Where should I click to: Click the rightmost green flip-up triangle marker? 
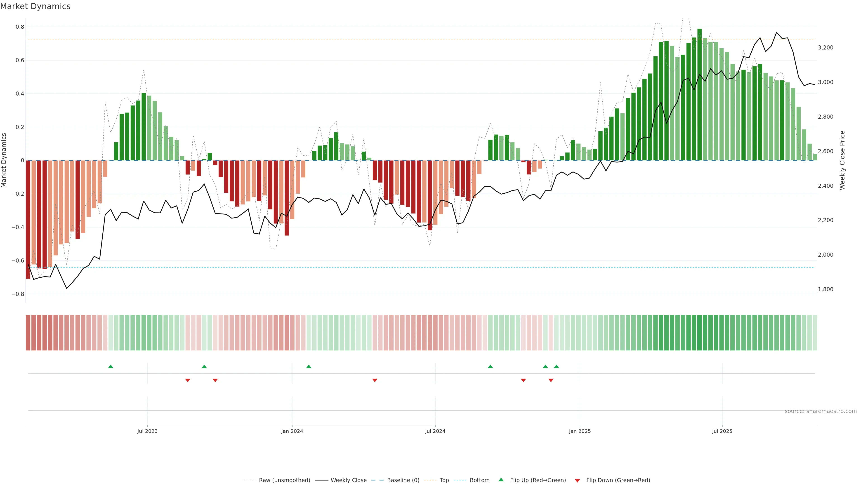pyautogui.click(x=556, y=366)
